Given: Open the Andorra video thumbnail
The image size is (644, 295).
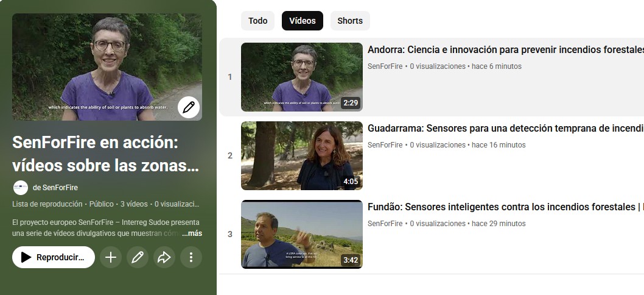Looking at the screenshot, I should (301, 77).
